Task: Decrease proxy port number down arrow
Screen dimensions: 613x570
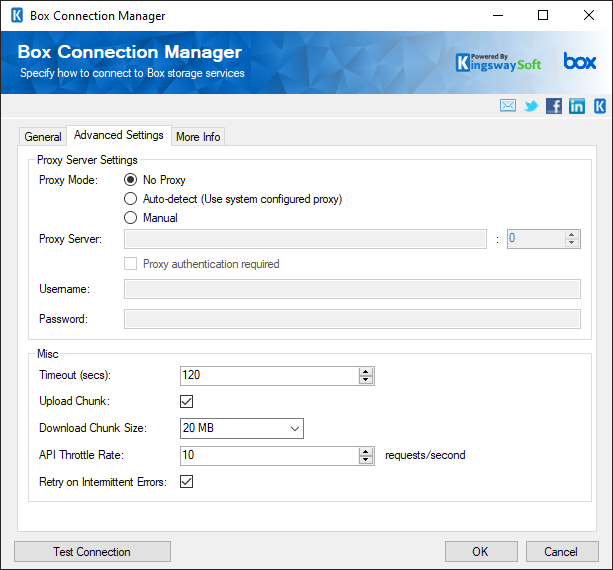Action: coord(572,243)
